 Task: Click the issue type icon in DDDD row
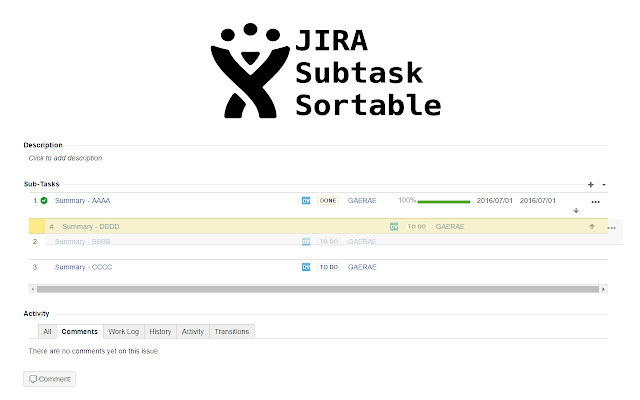394,227
